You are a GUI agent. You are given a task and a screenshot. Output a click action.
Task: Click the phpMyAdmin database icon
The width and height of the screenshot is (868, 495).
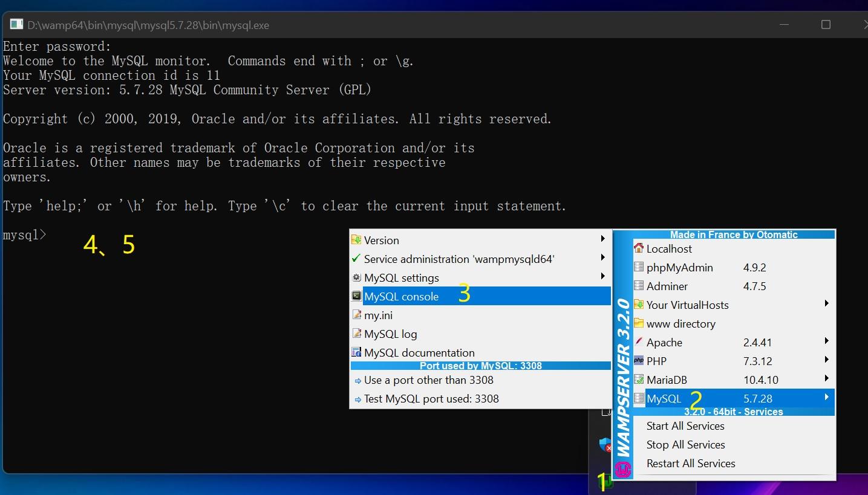pyautogui.click(x=639, y=267)
